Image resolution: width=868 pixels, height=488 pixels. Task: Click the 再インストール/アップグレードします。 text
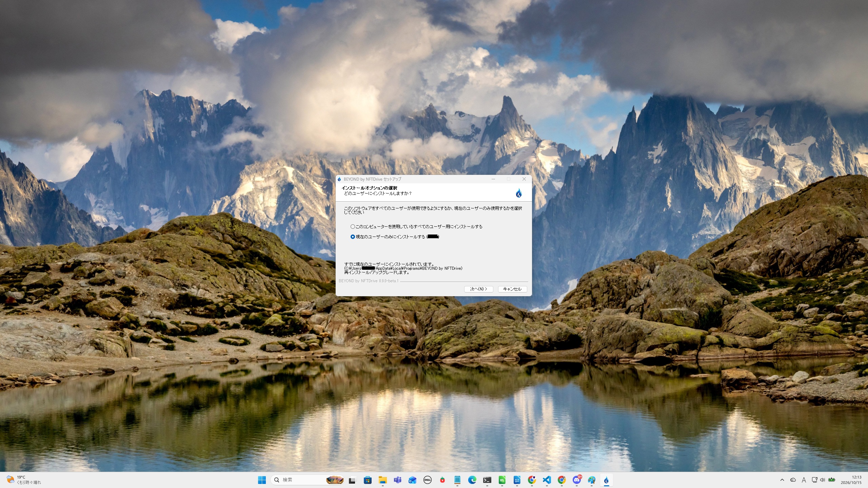tap(377, 272)
